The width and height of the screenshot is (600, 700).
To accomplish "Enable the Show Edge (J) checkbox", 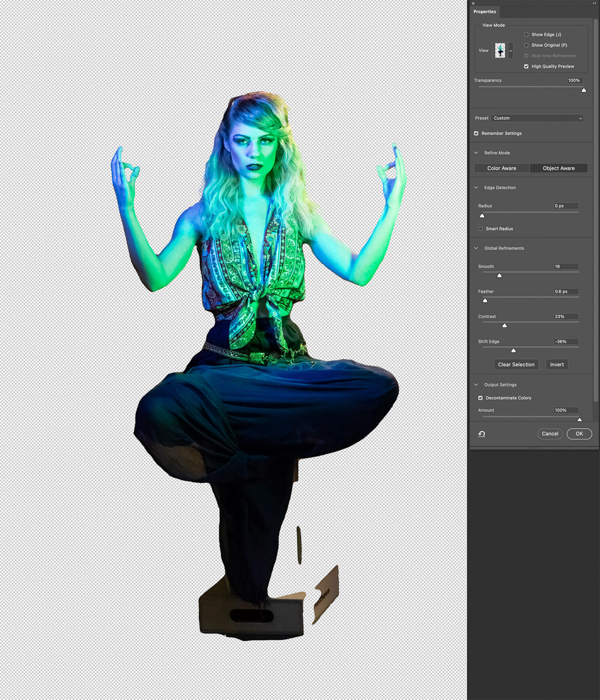I will pyautogui.click(x=526, y=34).
